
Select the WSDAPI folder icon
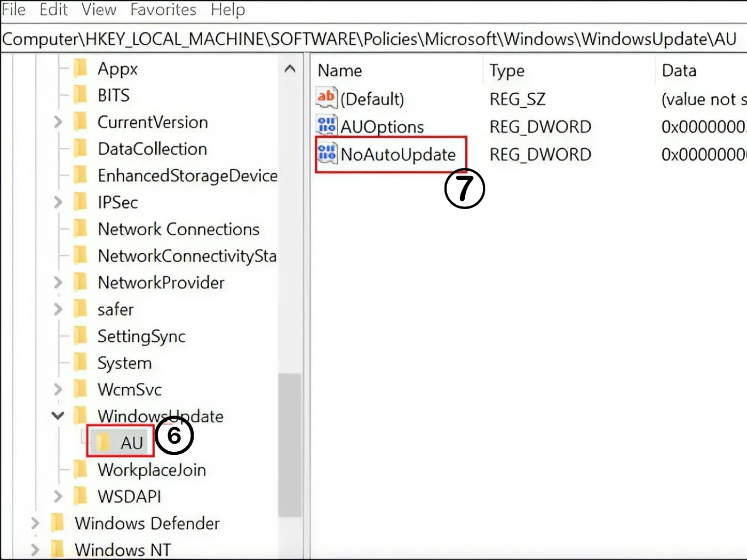pos(81,497)
